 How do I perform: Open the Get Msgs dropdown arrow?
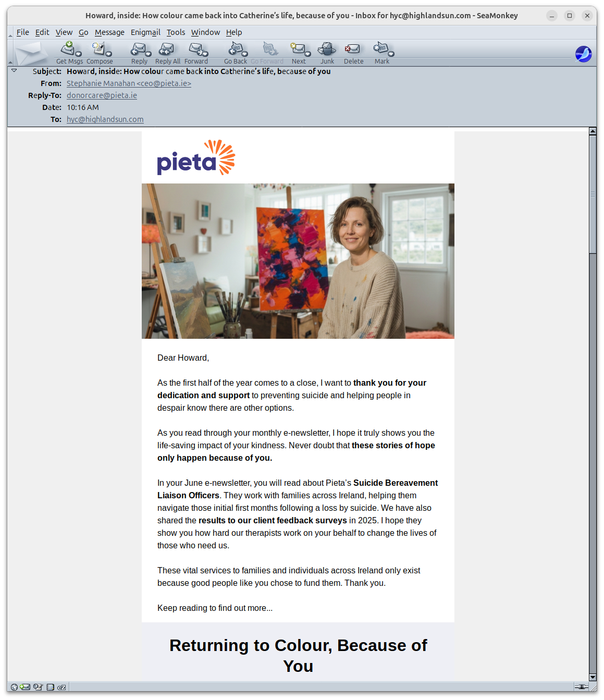click(79, 54)
